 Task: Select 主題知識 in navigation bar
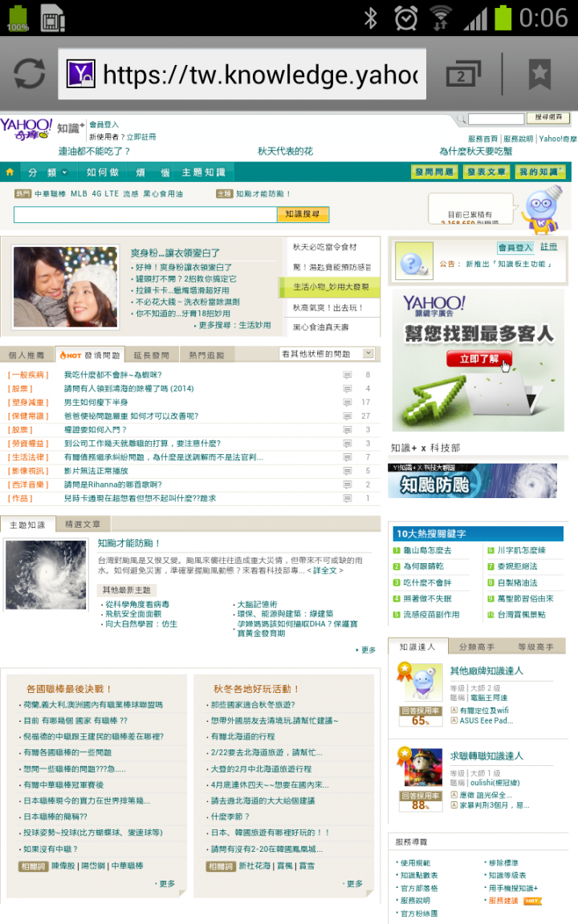tap(203, 172)
